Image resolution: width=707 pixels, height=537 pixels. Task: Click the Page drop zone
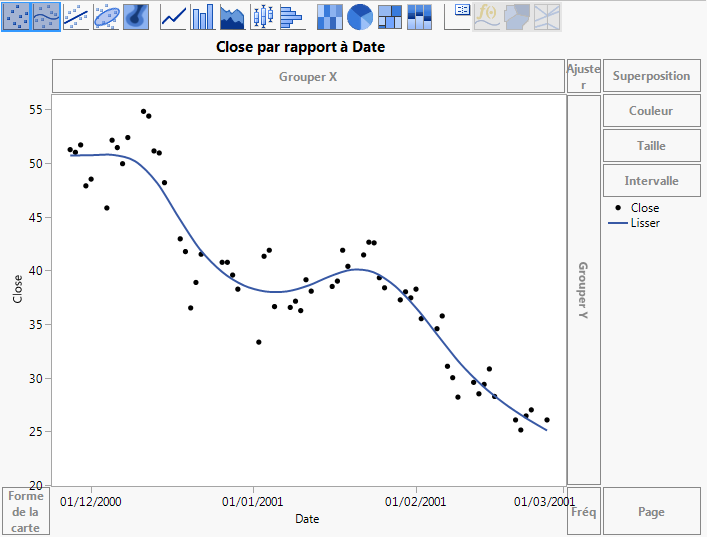pyautogui.click(x=652, y=511)
